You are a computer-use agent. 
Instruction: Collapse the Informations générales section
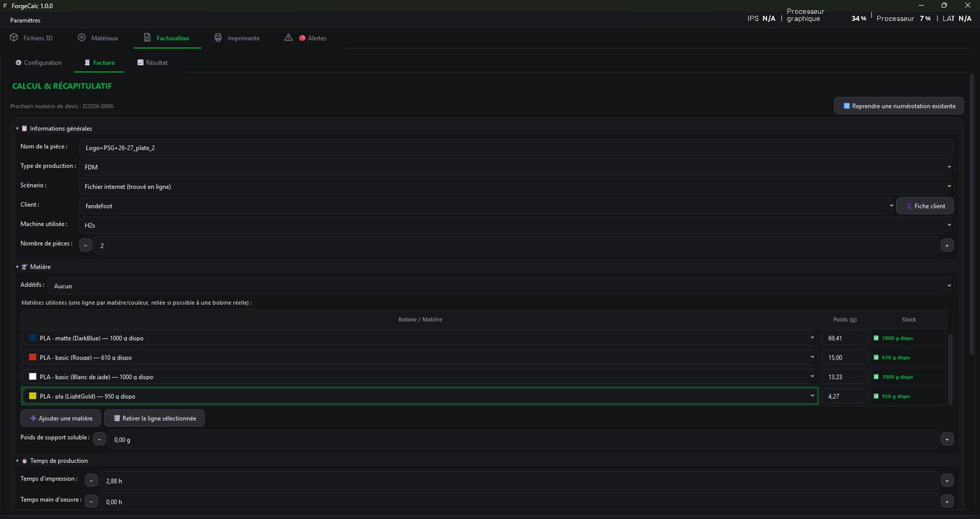(17, 129)
